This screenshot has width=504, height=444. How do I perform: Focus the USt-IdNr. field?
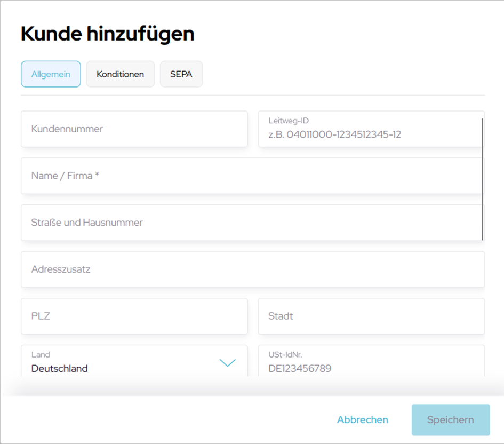(x=371, y=368)
